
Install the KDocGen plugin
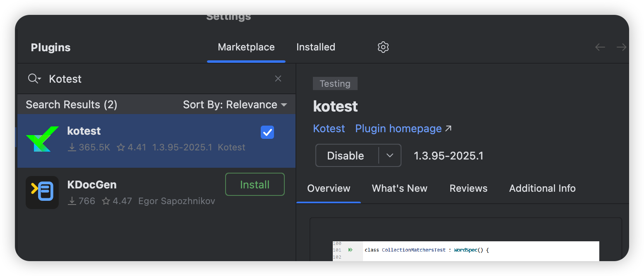click(255, 184)
